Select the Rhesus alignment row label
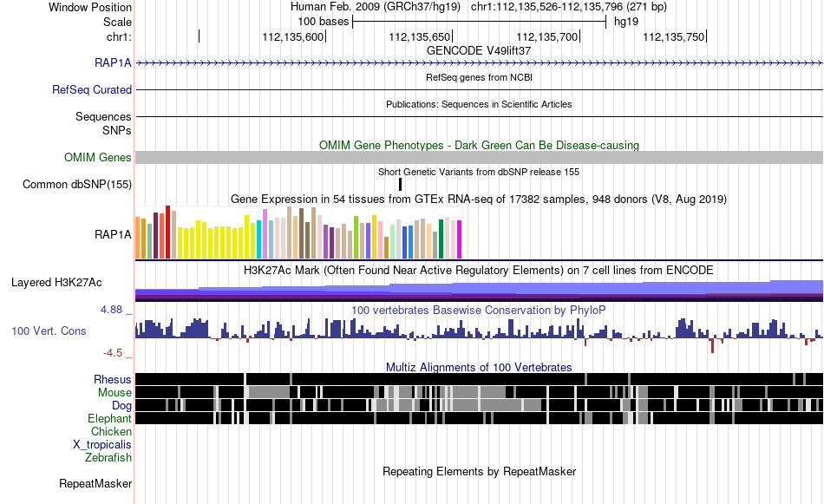824x504 pixels. click(113, 379)
